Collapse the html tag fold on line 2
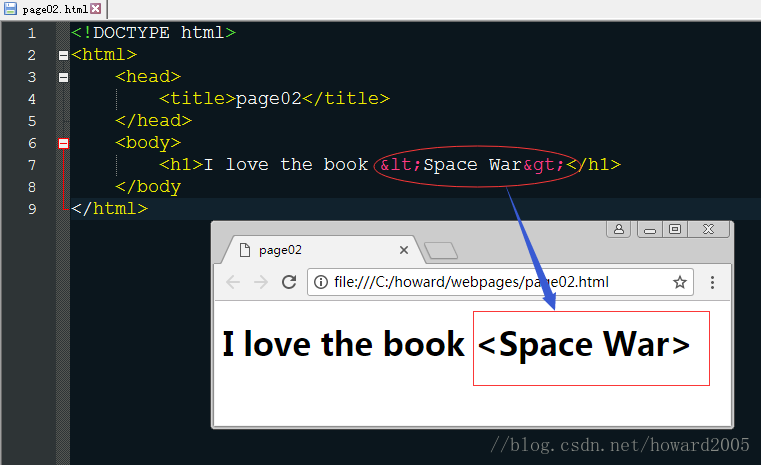761x465 pixels. tap(63, 55)
